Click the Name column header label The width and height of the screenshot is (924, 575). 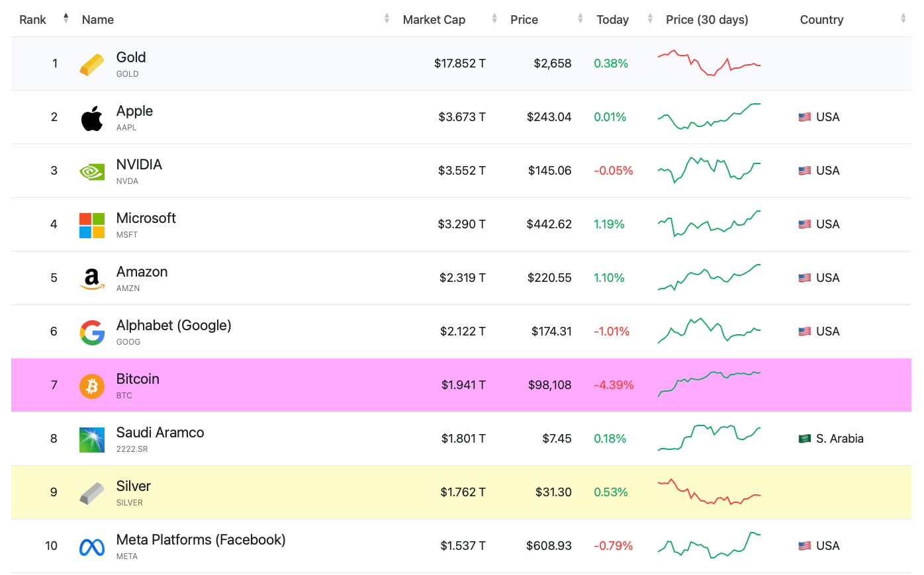(98, 20)
